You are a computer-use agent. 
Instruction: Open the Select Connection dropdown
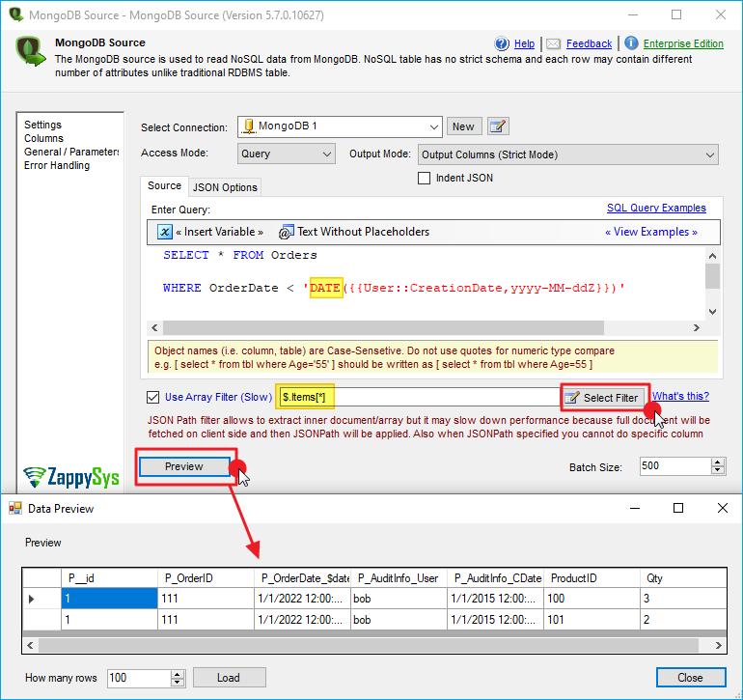[433, 126]
